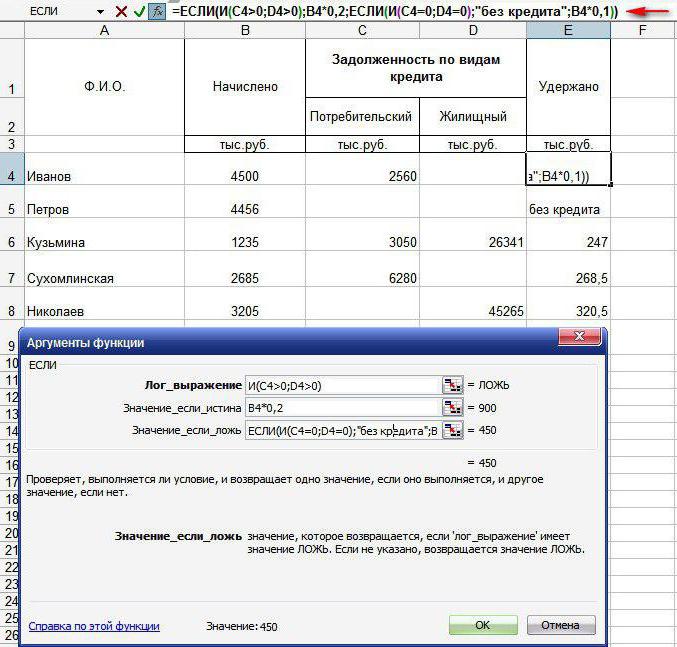Viewport: 677px width, 647px height.
Task: Click cell with value 2560
Action: pos(362,169)
